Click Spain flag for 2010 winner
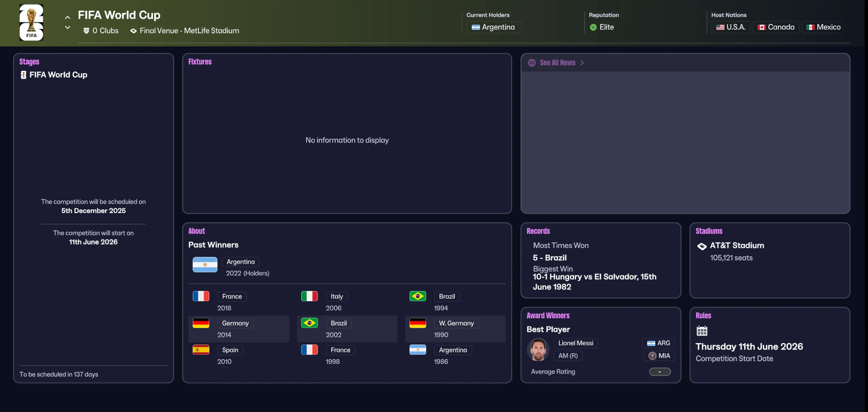The height and width of the screenshot is (412, 868). pos(201,350)
